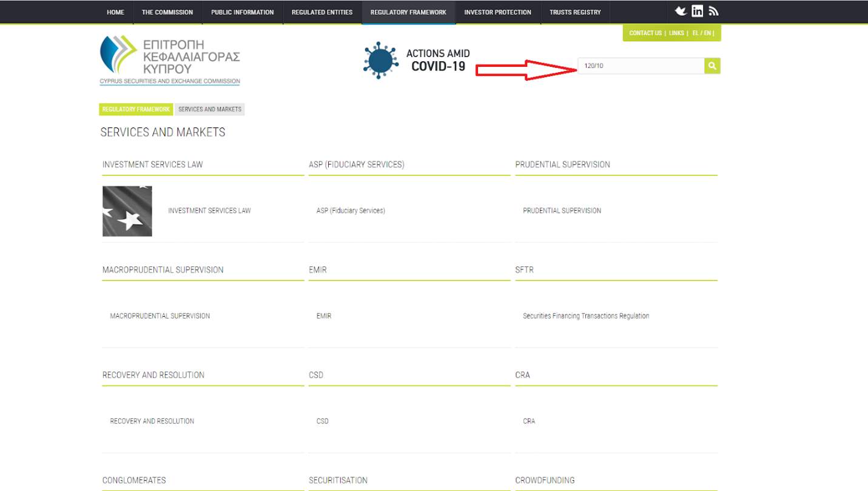This screenshot has width=868, height=491.
Task: Open the MACROPRUDENTIAL SUPERVISION heading
Action: pos(163,269)
